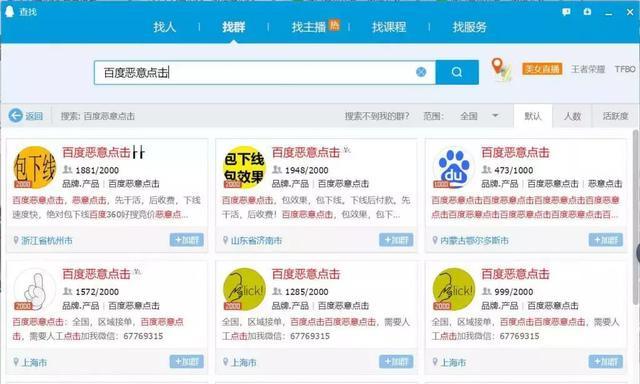Expand the 范围 全国 dropdown arrow
Screen dimensions: 640x384
click(495, 115)
